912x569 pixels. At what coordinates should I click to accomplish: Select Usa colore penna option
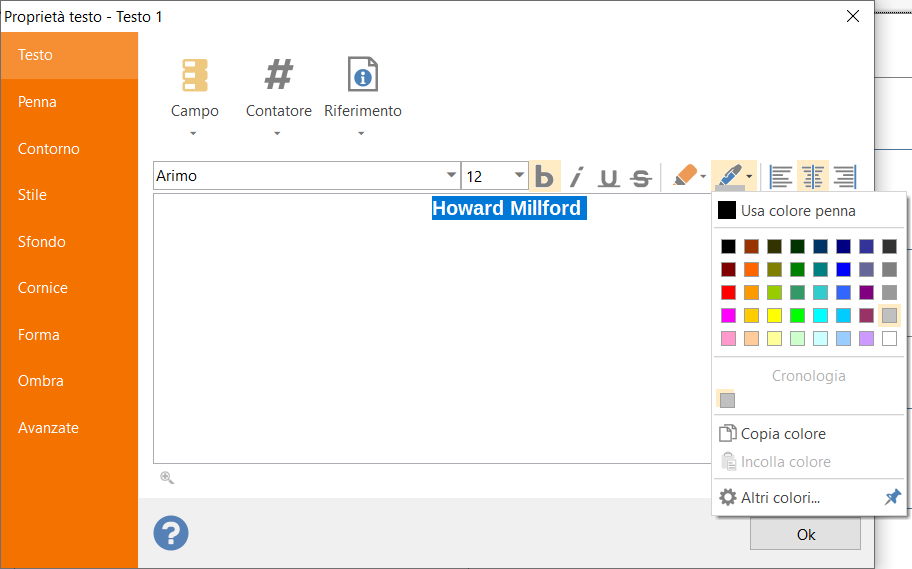(809, 211)
